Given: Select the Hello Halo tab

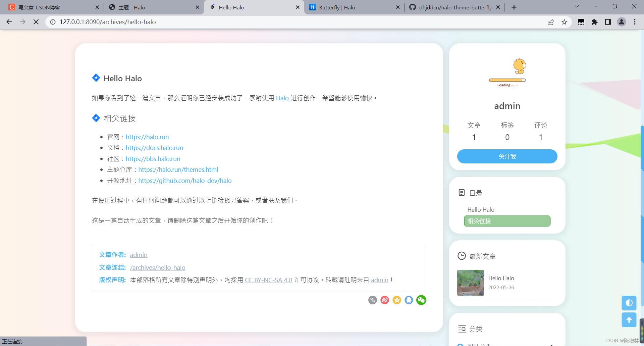Looking at the screenshot, I should pyautogui.click(x=254, y=7).
